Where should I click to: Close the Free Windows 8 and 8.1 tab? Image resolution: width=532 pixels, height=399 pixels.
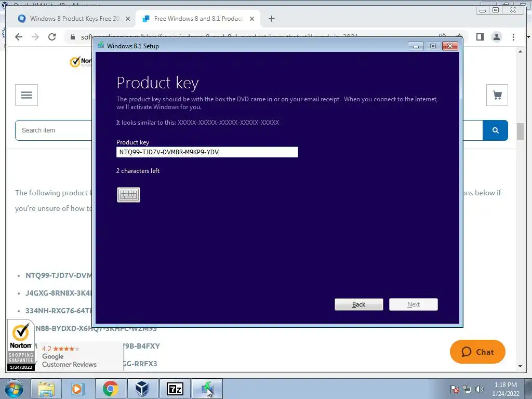coord(252,19)
